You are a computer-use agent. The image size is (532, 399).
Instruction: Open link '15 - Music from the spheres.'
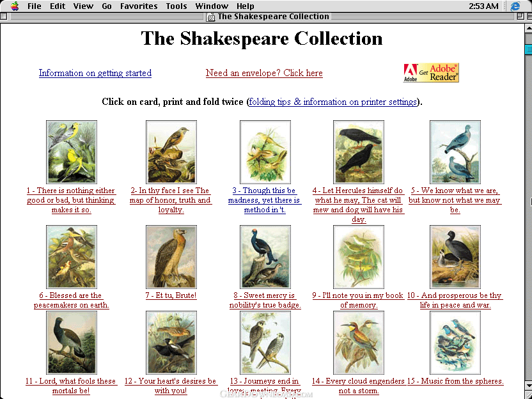pyautogui.click(x=455, y=381)
